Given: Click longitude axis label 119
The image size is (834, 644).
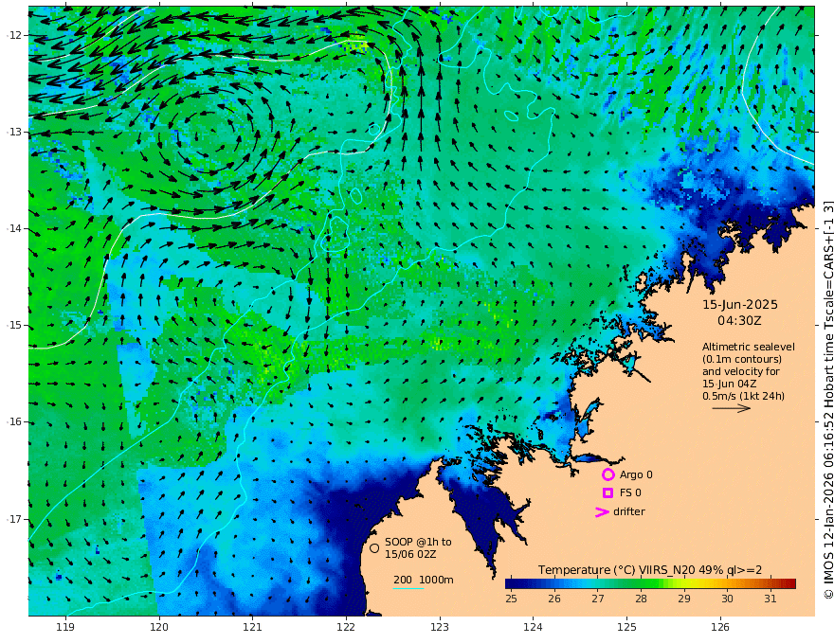Looking at the screenshot, I should click(65, 627).
